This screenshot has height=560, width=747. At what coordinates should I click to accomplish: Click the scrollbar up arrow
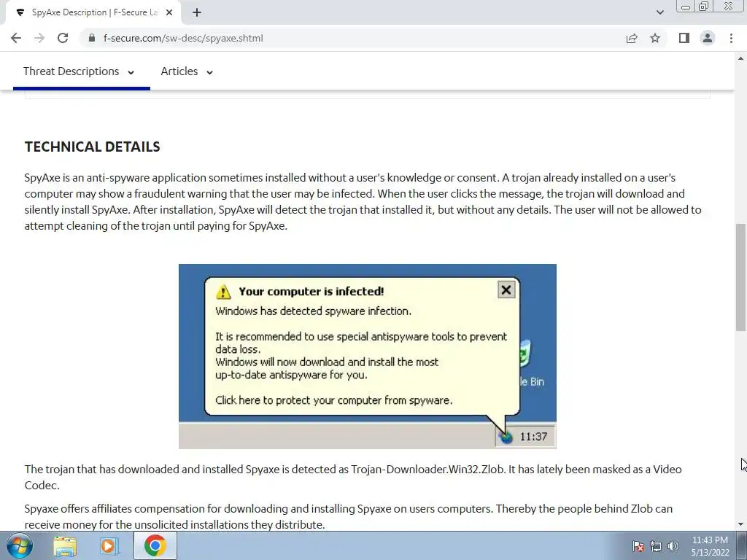pos(741,58)
